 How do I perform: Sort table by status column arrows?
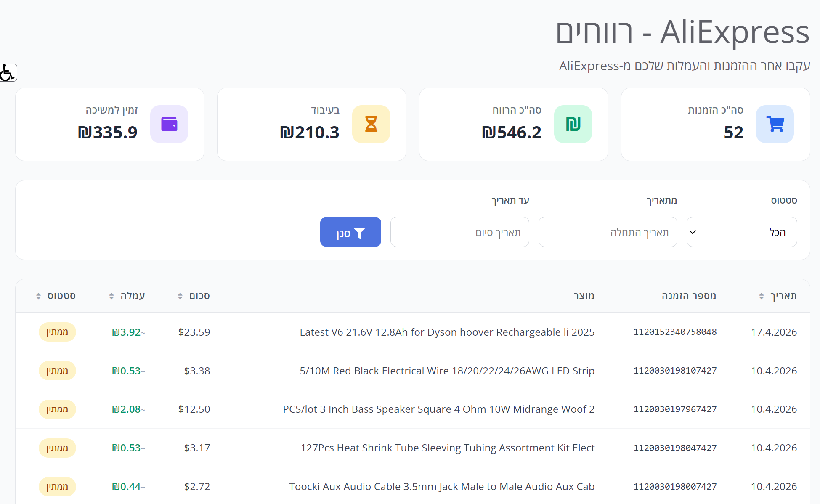[38, 296]
